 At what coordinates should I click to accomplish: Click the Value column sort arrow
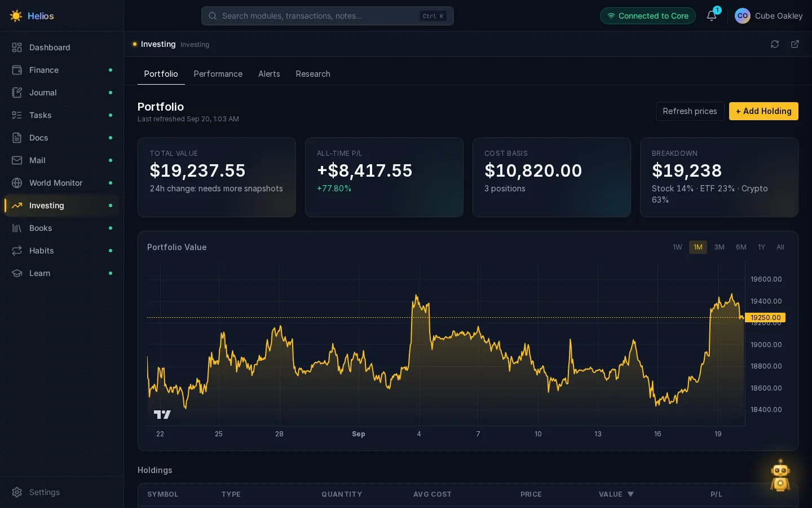[630, 494]
